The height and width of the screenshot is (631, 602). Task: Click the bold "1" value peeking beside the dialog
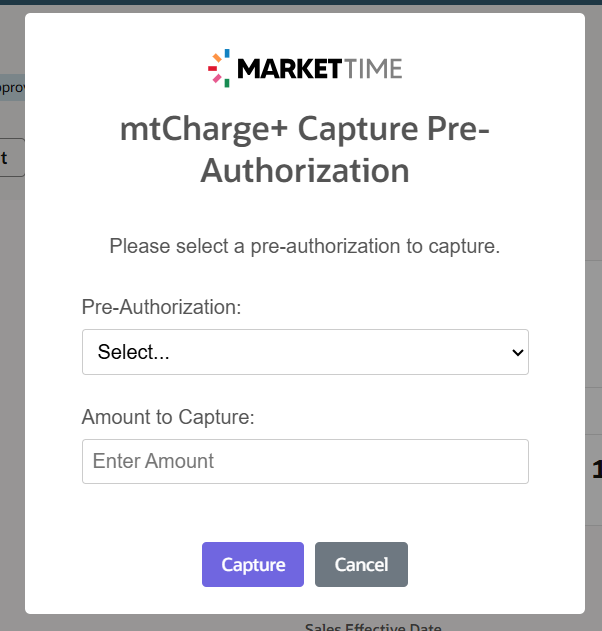(x=596, y=469)
